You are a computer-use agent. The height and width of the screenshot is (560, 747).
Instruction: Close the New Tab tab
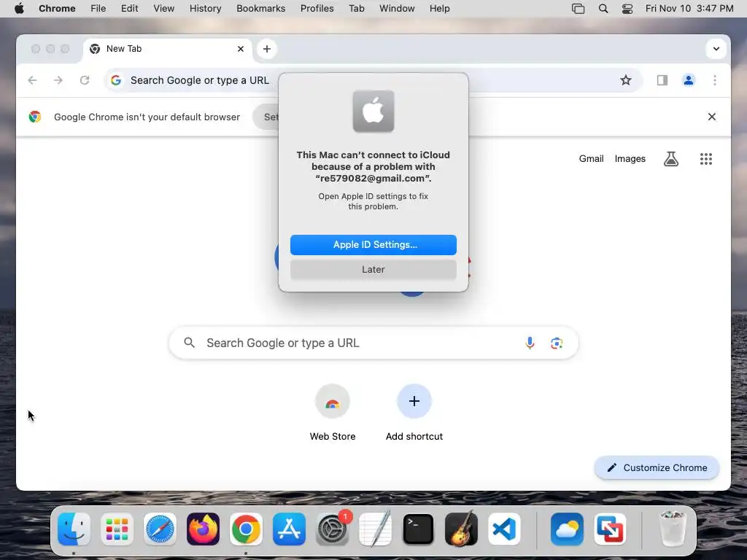coord(241,49)
